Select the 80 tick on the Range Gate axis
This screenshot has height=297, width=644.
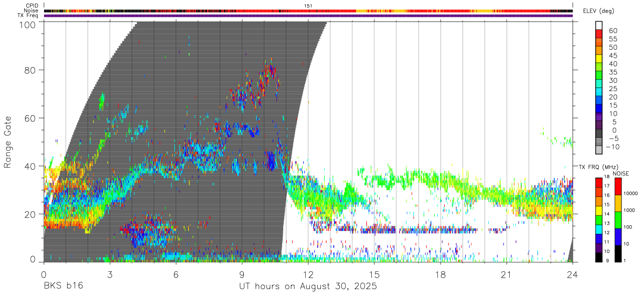click(x=31, y=70)
